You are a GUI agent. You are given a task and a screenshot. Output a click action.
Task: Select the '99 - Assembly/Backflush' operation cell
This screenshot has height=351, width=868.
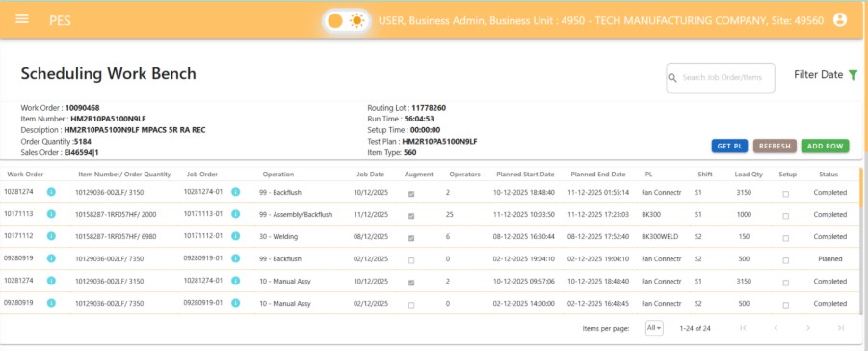[x=295, y=215]
